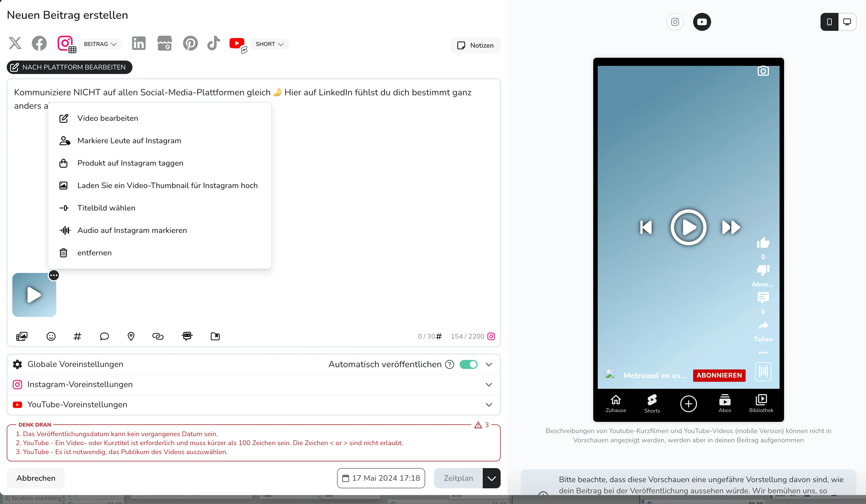This screenshot has width=866, height=504.
Task: Select entfernen in the context menu
Action: click(x=94, y=253)
